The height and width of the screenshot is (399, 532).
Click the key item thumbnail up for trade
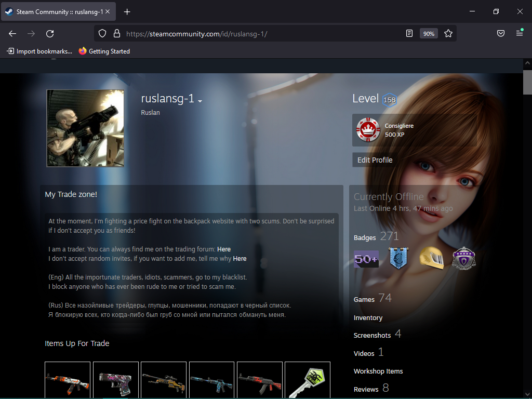[x=308, y=380]
